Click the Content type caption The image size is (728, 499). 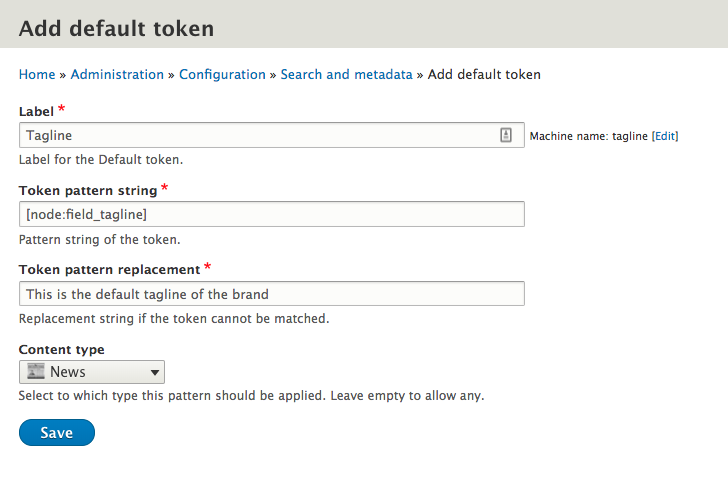[62, 349]
